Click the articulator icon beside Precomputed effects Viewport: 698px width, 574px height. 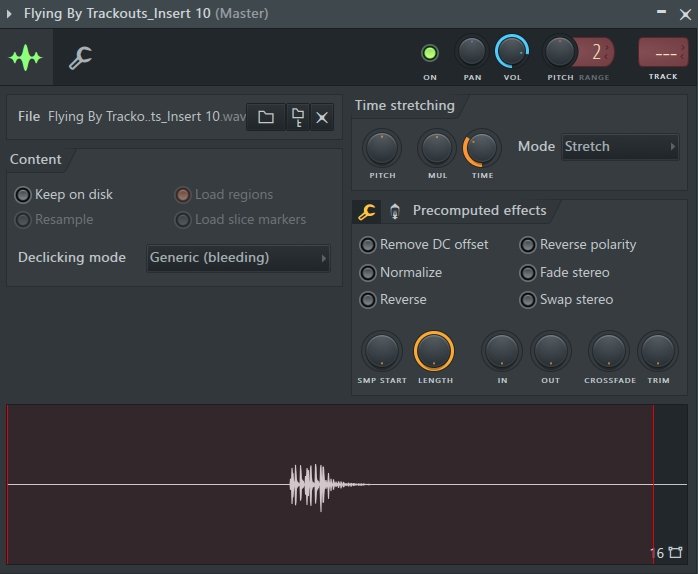point(394,212)
